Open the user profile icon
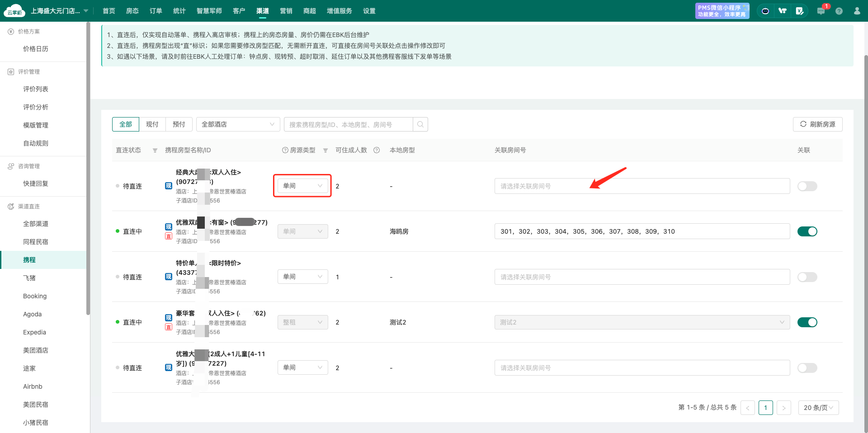The width and height of the screenshot is (868, 433). click(x=857, y=11)
